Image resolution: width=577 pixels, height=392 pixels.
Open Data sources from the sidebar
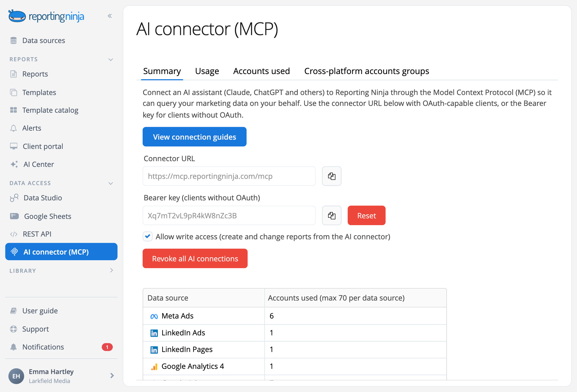(44, 41)
